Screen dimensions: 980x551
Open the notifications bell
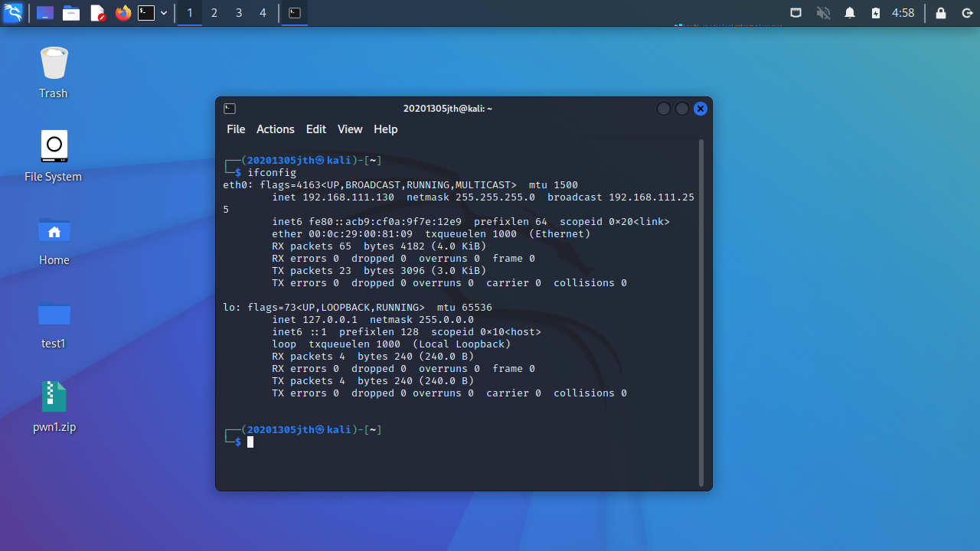(x=850, y=13)
